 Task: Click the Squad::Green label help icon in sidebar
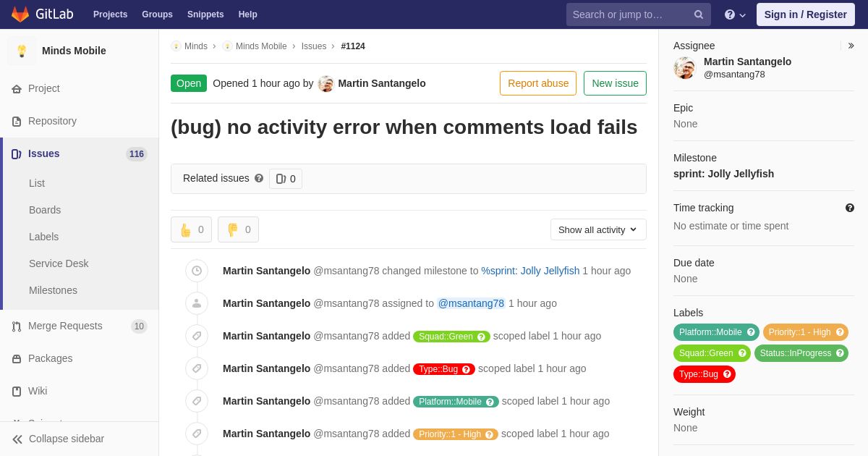[742, 353]
